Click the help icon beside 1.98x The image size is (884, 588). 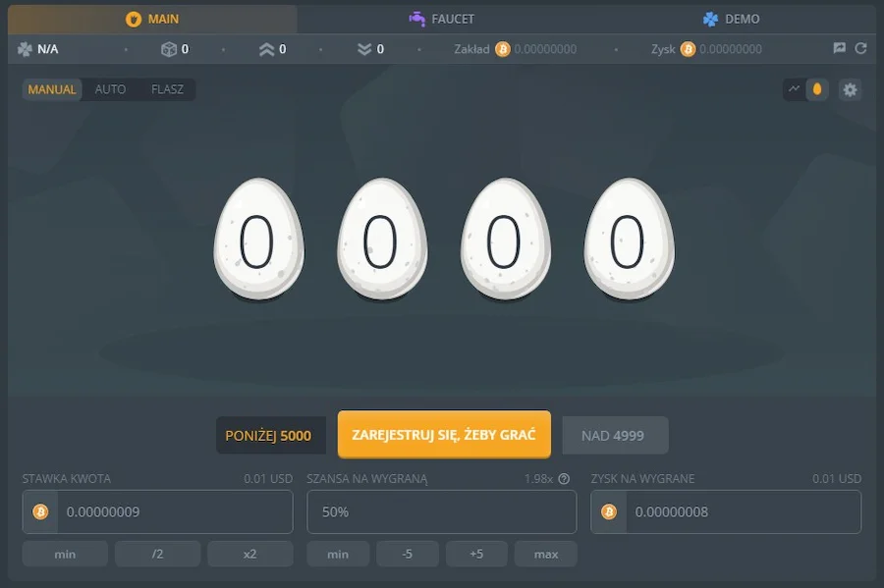point(564,479)
